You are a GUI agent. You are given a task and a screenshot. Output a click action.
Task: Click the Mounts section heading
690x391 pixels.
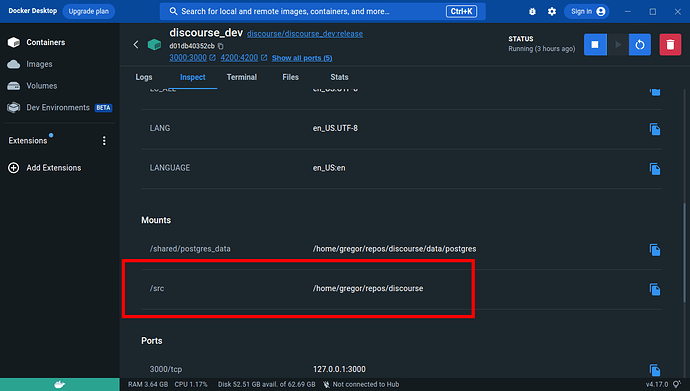point(156,220)
